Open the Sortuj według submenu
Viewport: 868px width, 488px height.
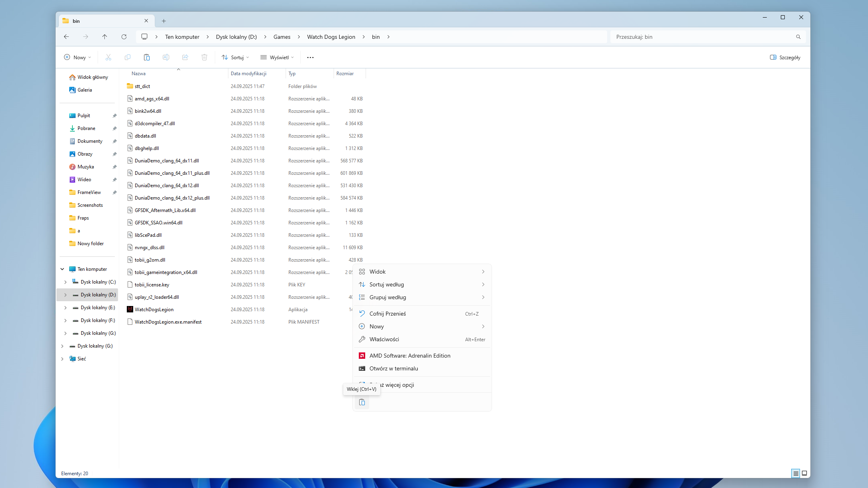[x=422, y=284]
